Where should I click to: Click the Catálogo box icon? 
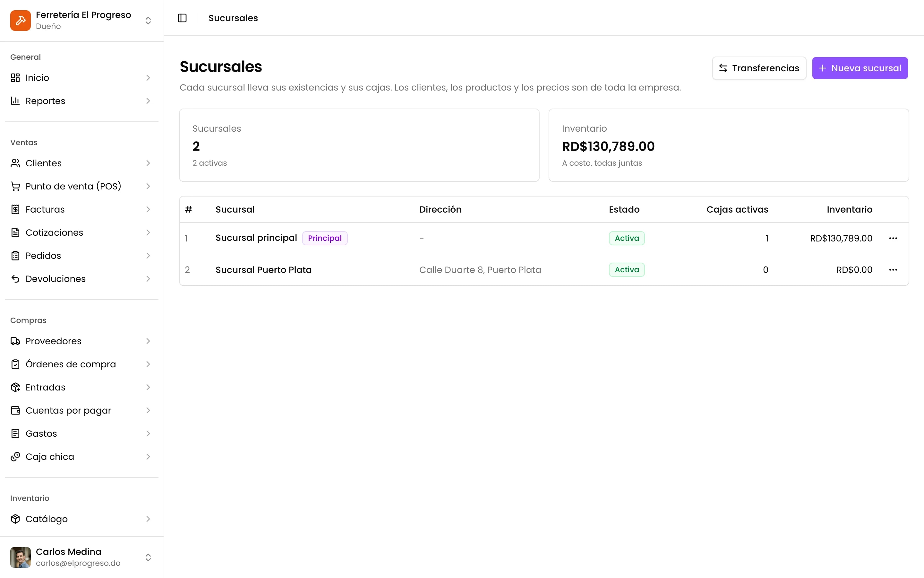[x=15, y=519]
